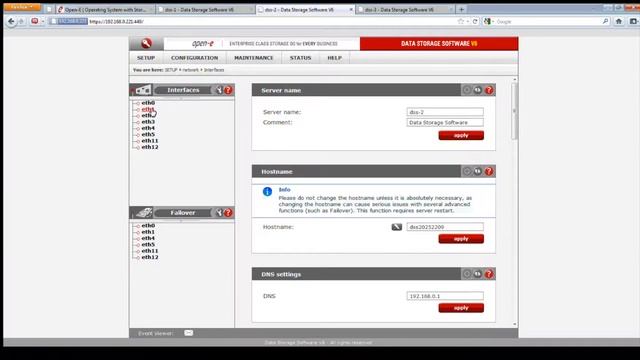Viewport: 640px width, 360px height.
Task: Click the grey round icon on Hostname header
Action: [x=467, y=171]
